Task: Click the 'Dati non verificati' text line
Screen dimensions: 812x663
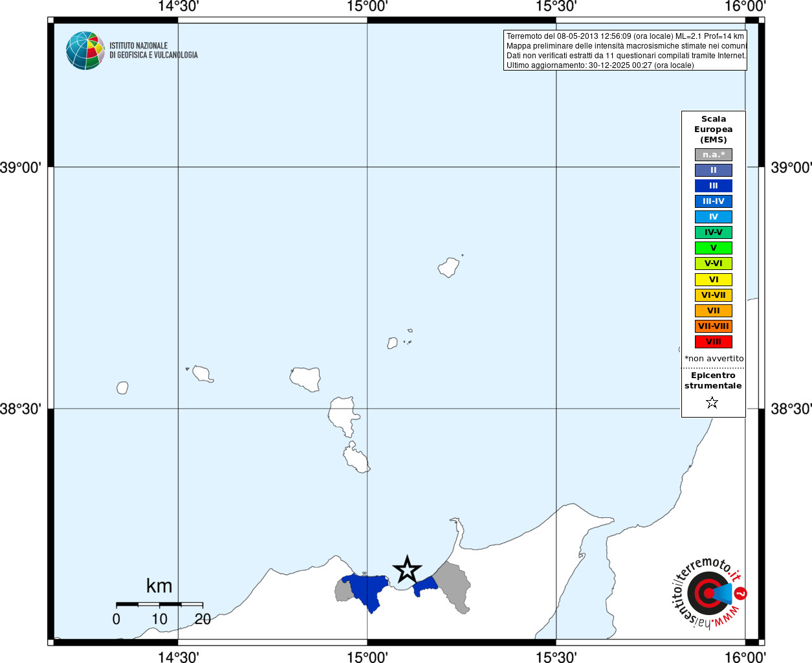Action: pyautogui.click(x=626, y=56)
